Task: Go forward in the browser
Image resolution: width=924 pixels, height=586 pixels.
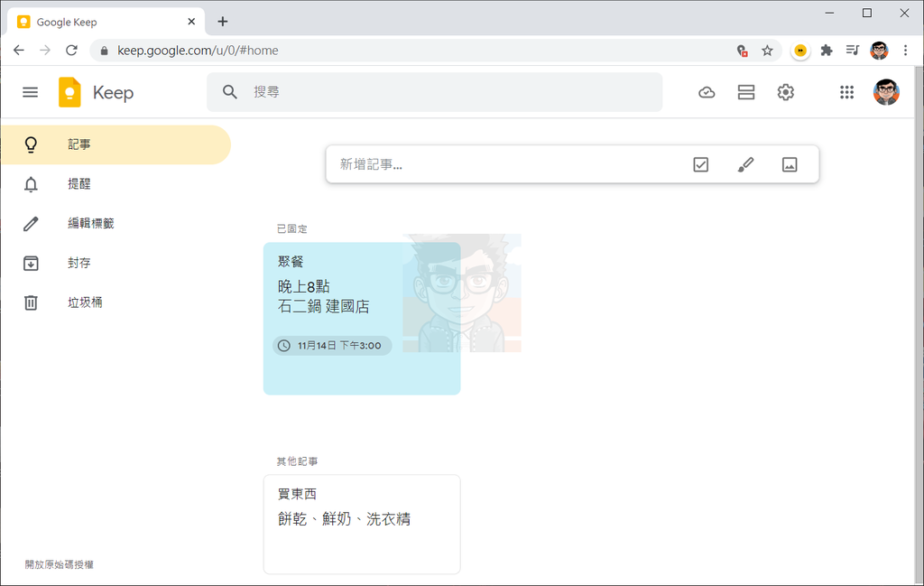Action: click(45, 50)
